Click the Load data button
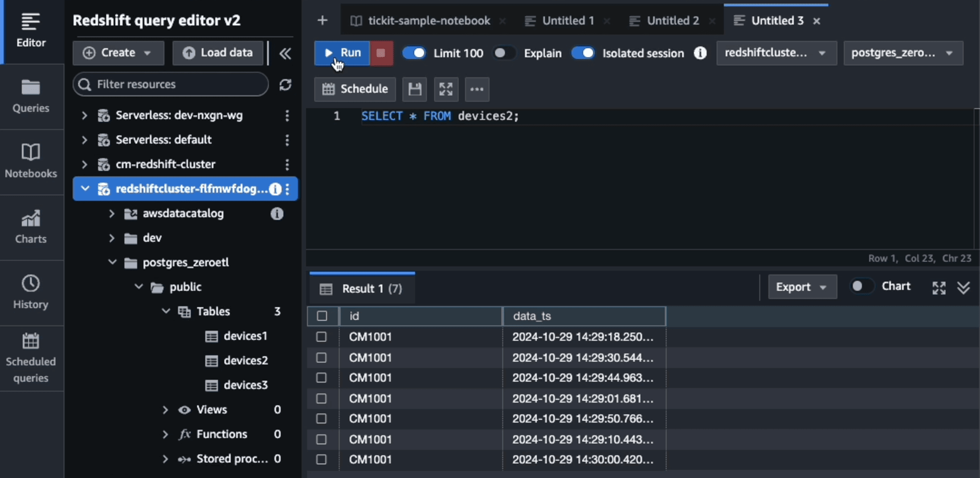Viewport: 980px width, 478px height. pos(218,53)
